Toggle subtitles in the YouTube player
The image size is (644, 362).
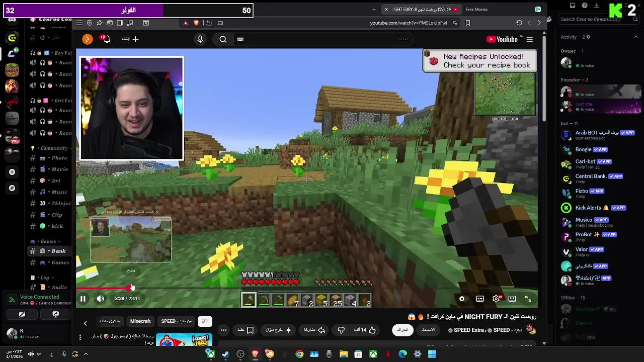coord(480,299)
